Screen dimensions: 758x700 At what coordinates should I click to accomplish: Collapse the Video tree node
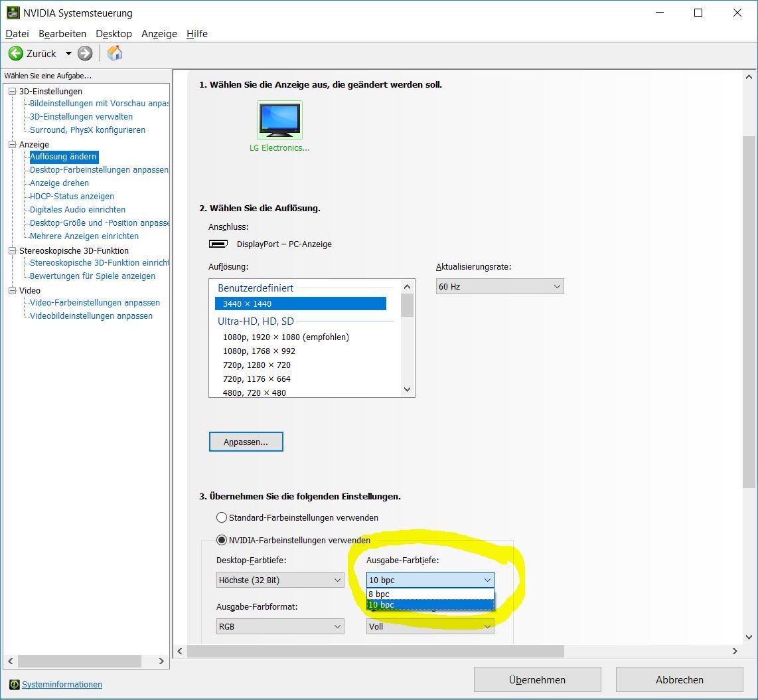pos(13,290)
